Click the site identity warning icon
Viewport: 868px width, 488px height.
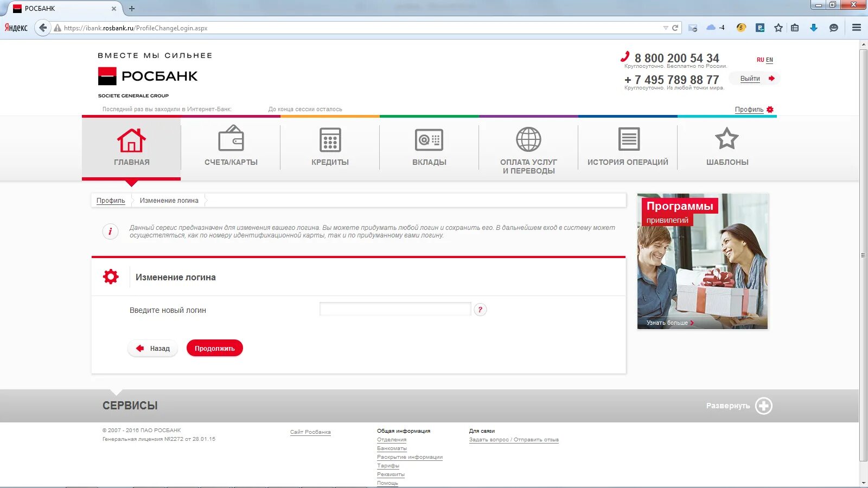click(57, 28)
